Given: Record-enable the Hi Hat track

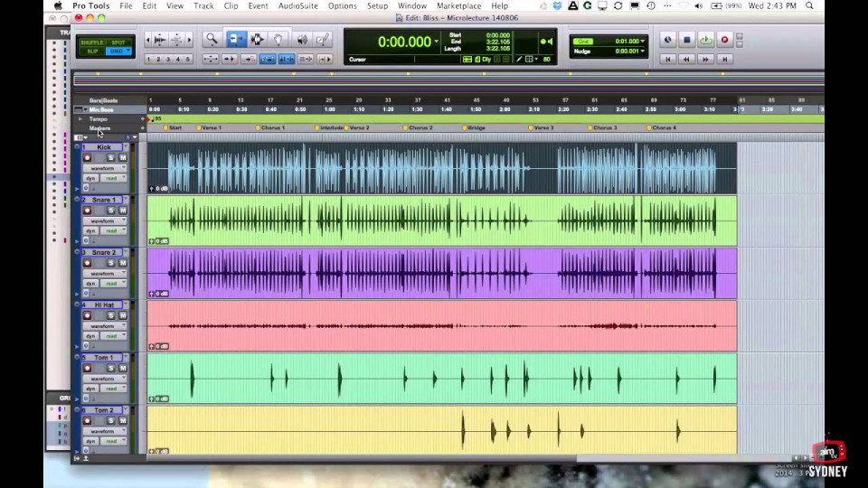Looking at the screenshot, I should click(x=87, y=315).
